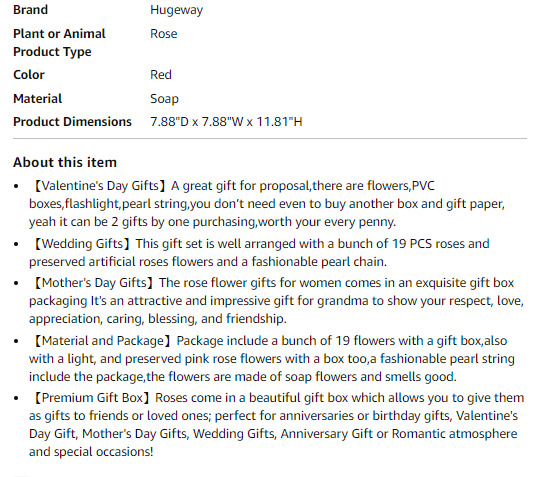Click the text mentioning 19 PCS roses
This screenshot has width=548, height=477.
pyautogui.click(x=428, y=244)
